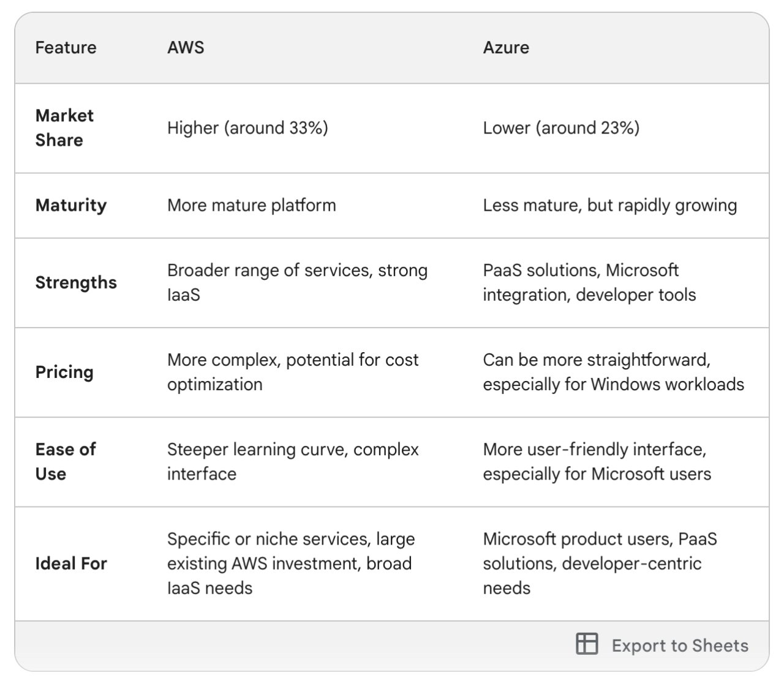Click the Strengths row label
Screen dimensions: 784x686
coord(76,282)
